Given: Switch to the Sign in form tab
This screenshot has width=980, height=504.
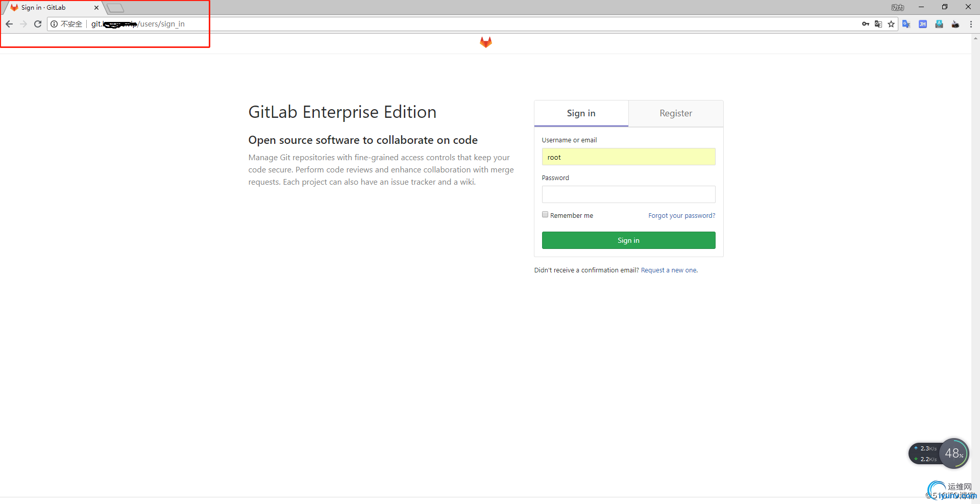Looking at the screenshot, I should pos(581,113).
